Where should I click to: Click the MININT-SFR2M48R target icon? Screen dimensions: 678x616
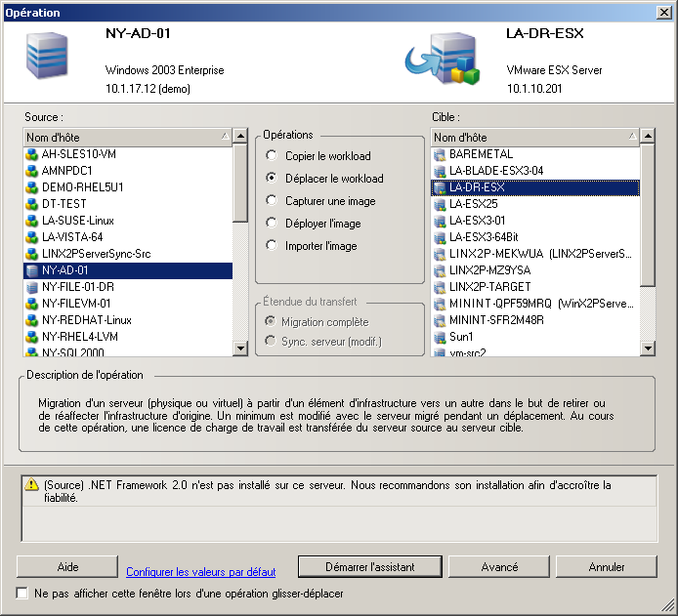tap(440, 320)
